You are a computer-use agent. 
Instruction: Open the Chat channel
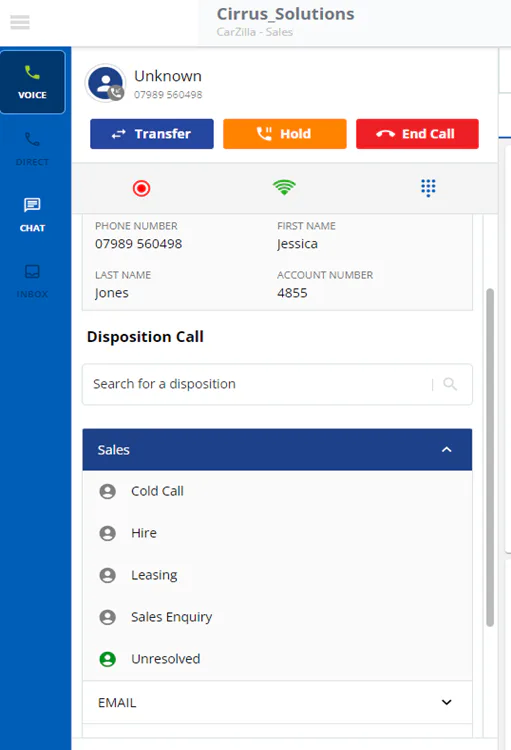point(33,215)
